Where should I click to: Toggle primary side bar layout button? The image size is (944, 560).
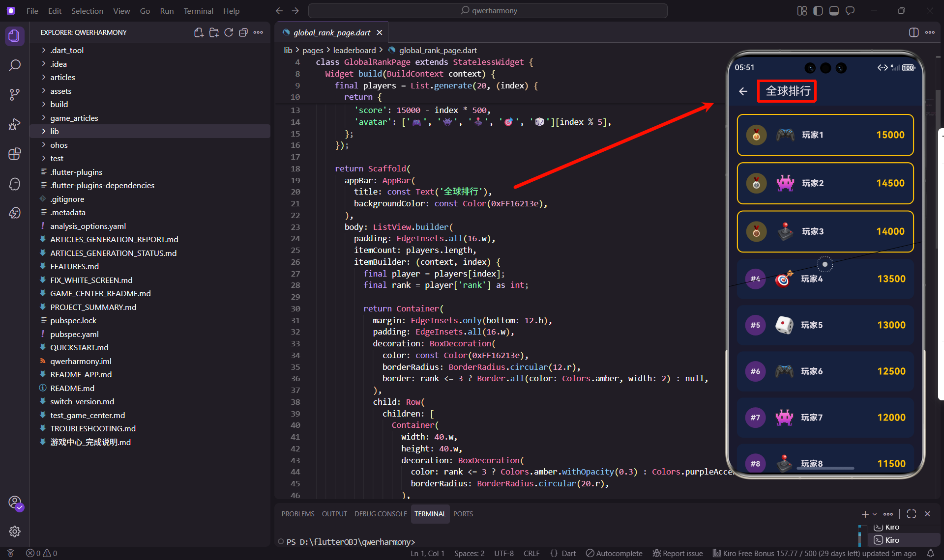click(818, 11)
